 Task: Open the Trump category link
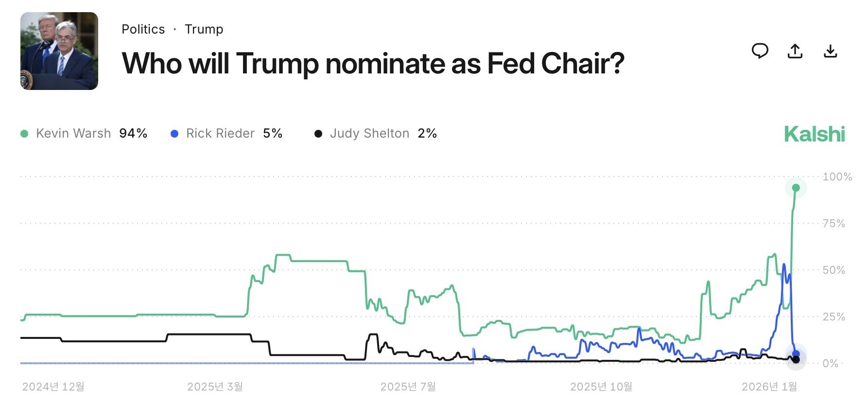pyautogui.click(x=204, y=29)
